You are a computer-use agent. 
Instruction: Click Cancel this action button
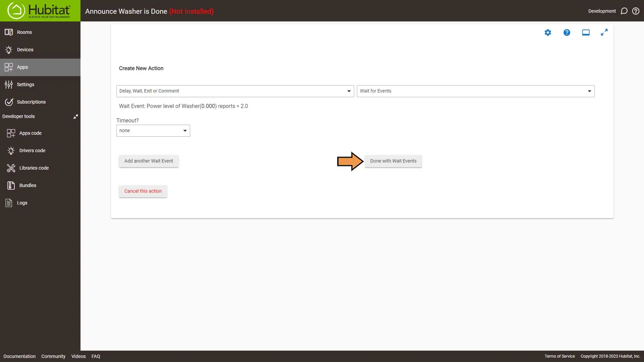tap(143, 191)
